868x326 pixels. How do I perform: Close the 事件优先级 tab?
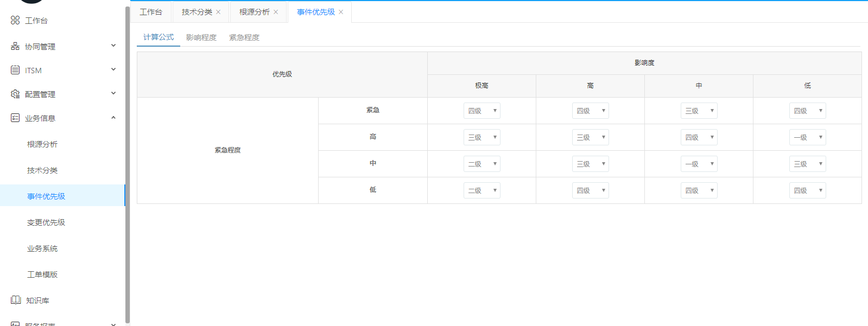pos(341,12)
